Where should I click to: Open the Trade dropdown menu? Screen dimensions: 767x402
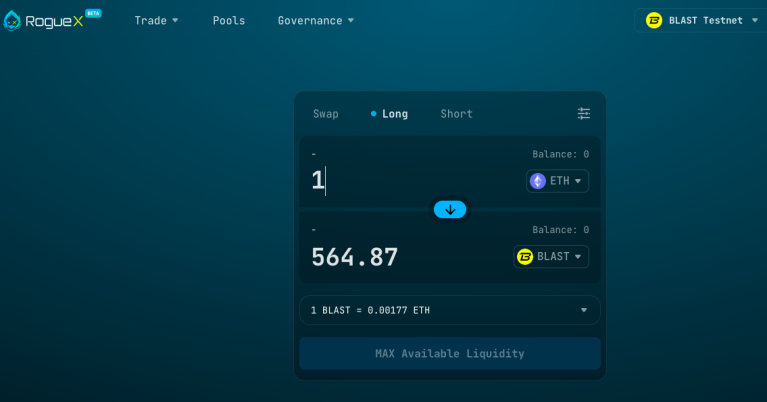(x=156, y=21)
